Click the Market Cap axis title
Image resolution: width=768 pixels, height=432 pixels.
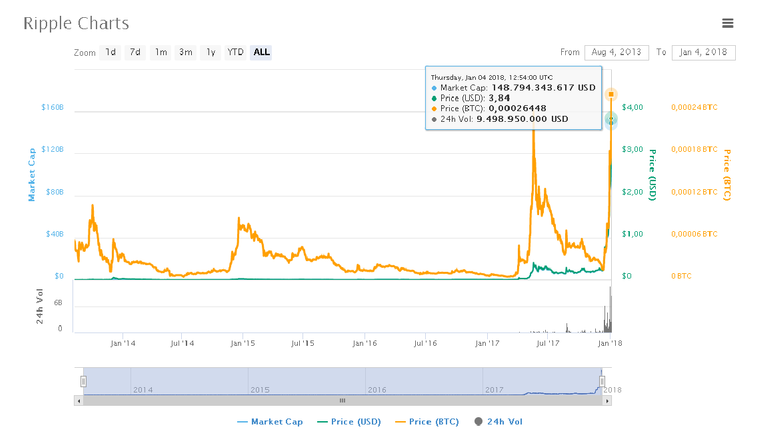32,175
